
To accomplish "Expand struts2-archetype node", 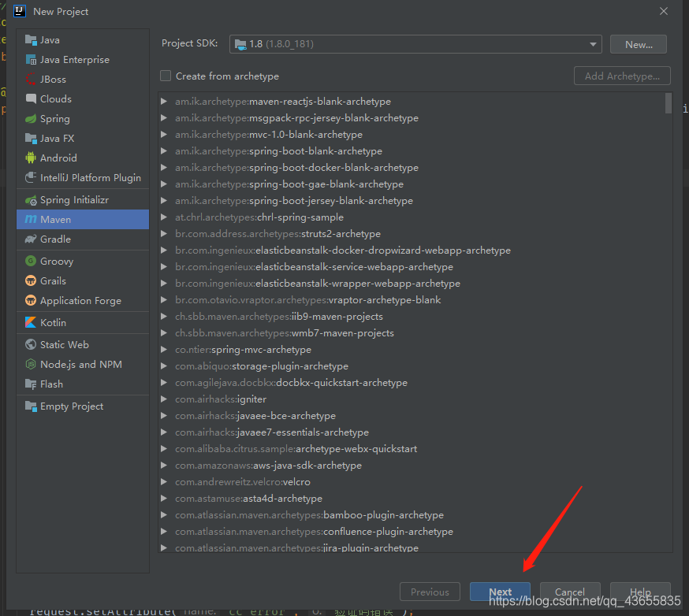I will click(x=164, y=234).
